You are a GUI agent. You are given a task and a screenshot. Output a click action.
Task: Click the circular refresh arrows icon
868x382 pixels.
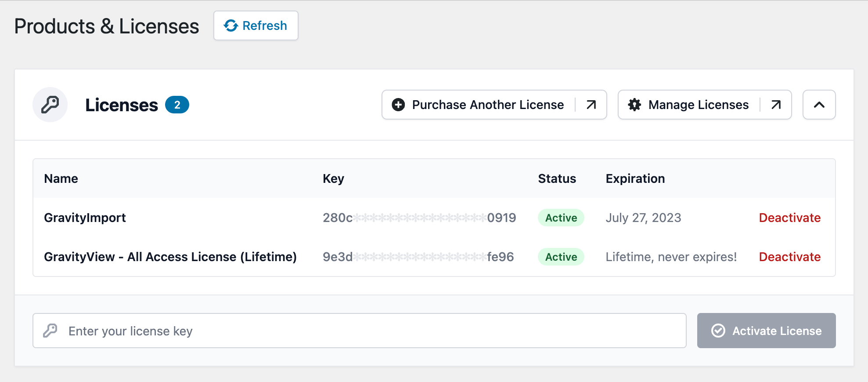[231, 26]
